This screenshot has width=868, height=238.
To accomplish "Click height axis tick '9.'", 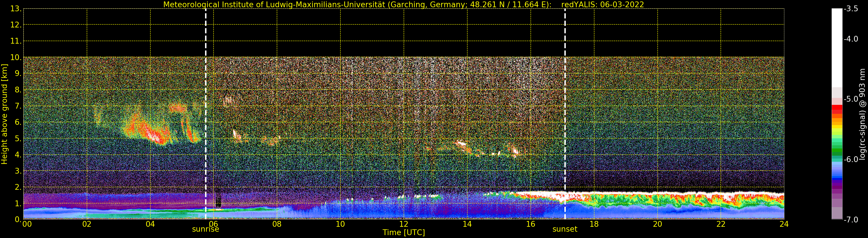I will coord(18,74).
